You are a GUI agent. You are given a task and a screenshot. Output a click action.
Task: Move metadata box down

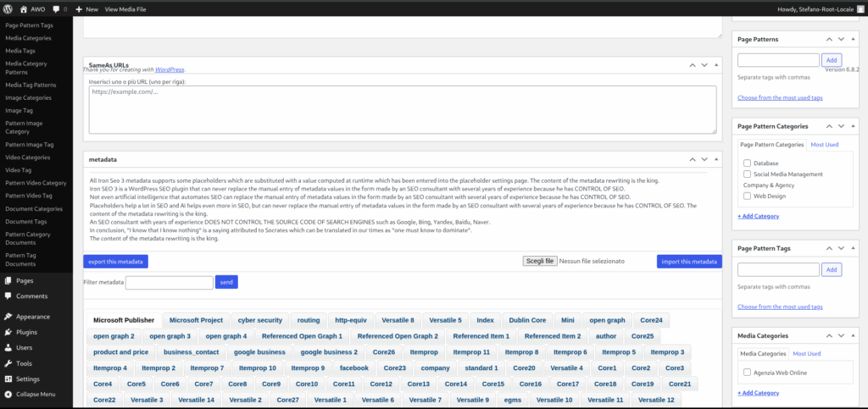coord(704,159)
